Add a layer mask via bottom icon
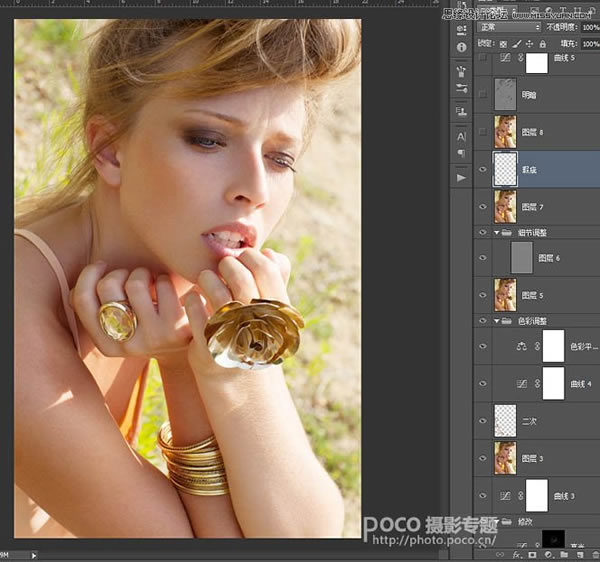The image size is (600, 562). 532,554
